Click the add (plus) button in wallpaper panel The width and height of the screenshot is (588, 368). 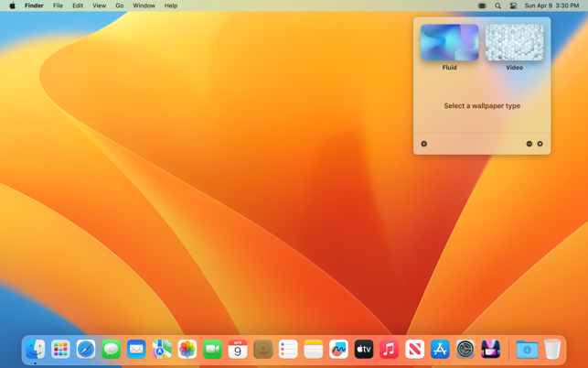[x=423, y=144]
